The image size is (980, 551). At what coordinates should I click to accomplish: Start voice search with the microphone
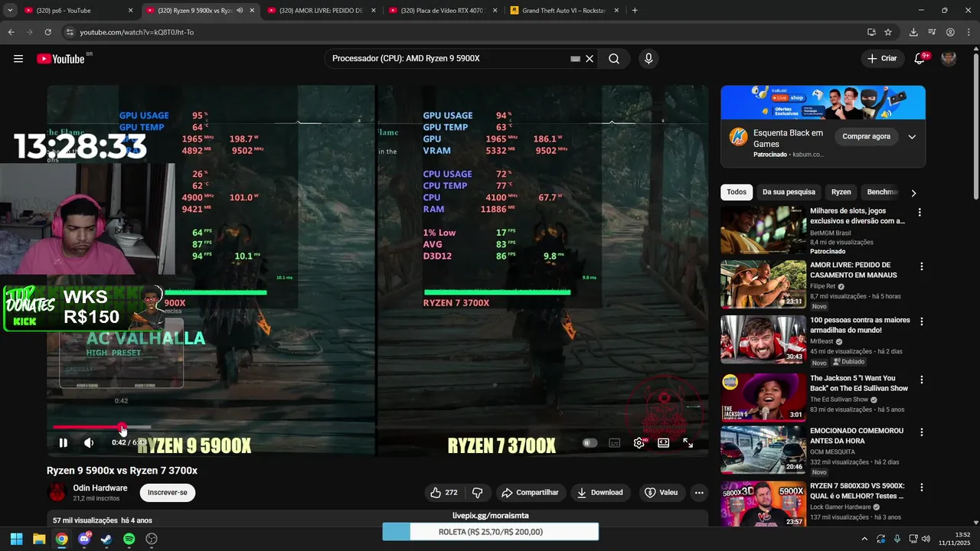tap(648, 59)
